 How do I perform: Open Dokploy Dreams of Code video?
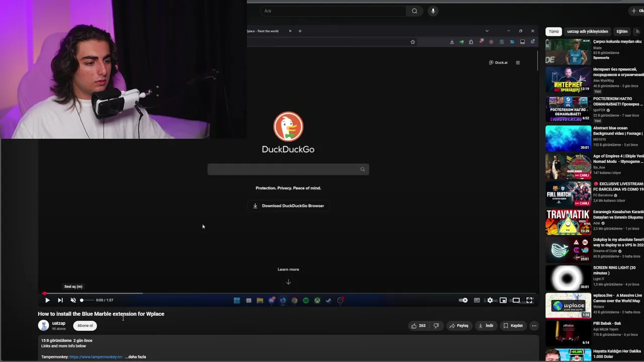[568, 250]
